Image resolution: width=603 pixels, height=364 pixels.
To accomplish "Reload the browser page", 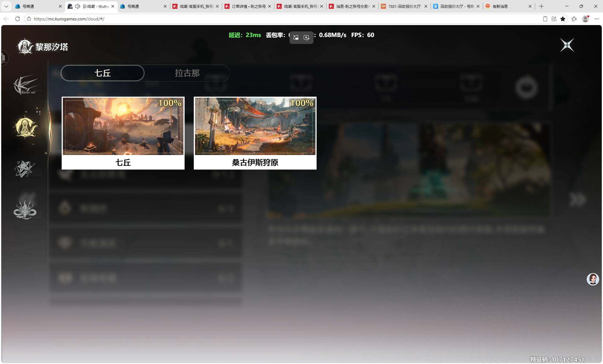I will pyautogui.click(x=18, y=19).
